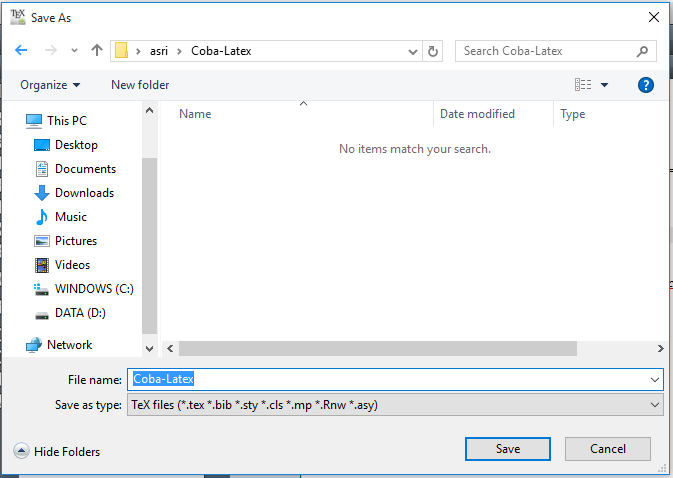Create a New folder
Screen dimensions: 673x478
pos(140,85)
